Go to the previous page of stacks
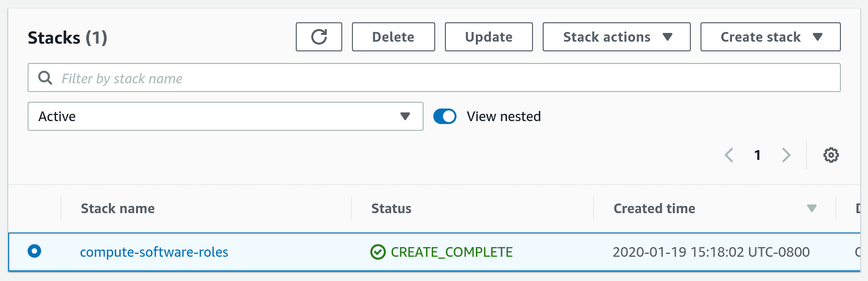The image size is (868, 281). pos(729,155)
